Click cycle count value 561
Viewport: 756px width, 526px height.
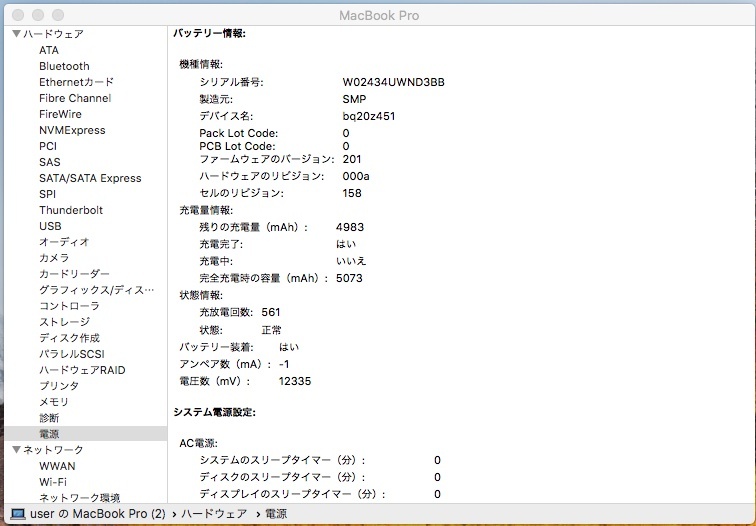(x=271, y=312)
